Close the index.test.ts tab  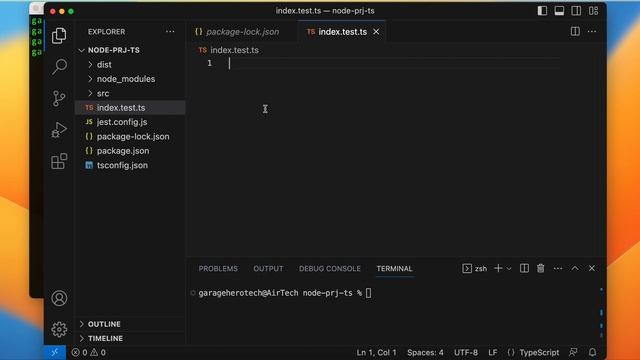[376, 31]
